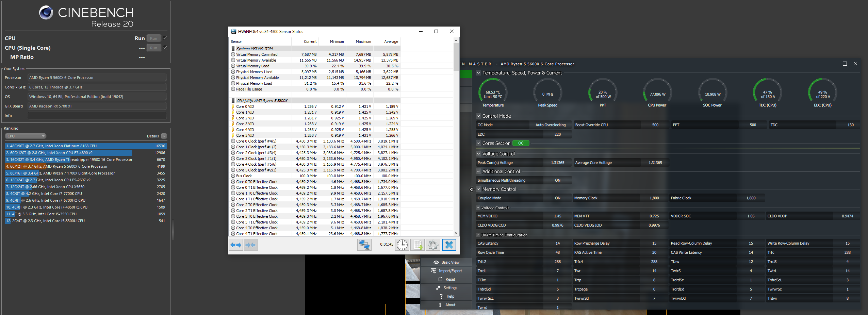
Task: Toggle Simultaneous Multithreading ON value
Action: [558, 180]
